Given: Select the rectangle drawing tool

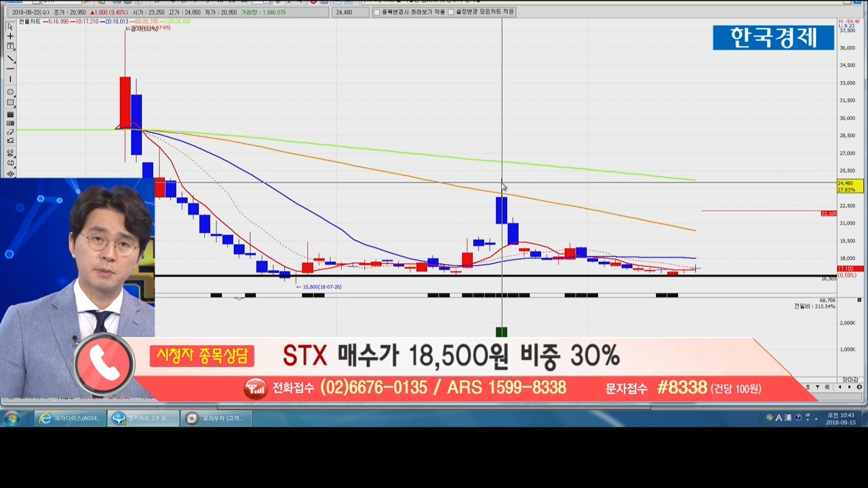Looking at the screenshot, I should (10, 102).
